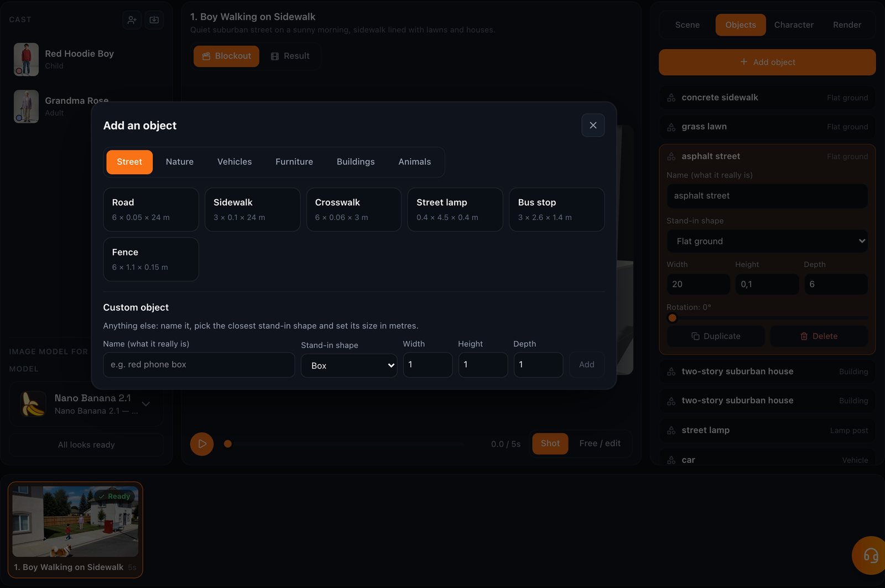The height and width of the screenshot is (588, 885).
Task: Switch to the Furniture category tab
Action: point(294,162)
